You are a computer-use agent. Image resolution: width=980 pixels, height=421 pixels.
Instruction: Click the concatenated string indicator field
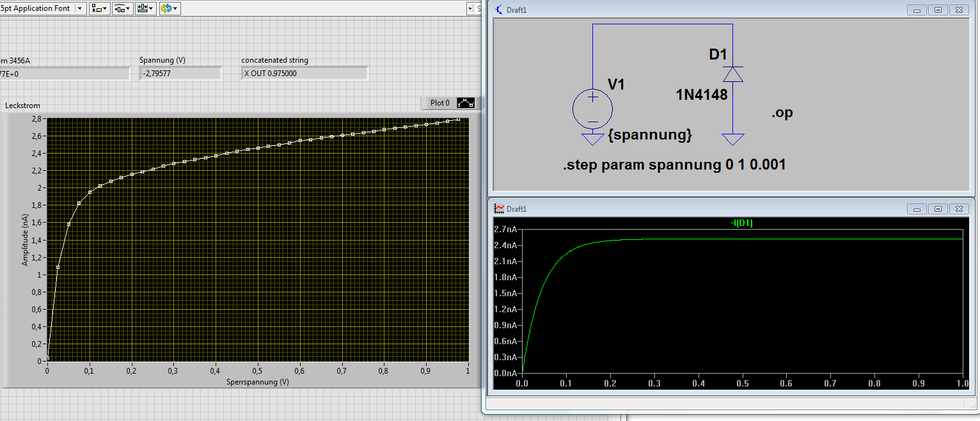pos(304,73)
